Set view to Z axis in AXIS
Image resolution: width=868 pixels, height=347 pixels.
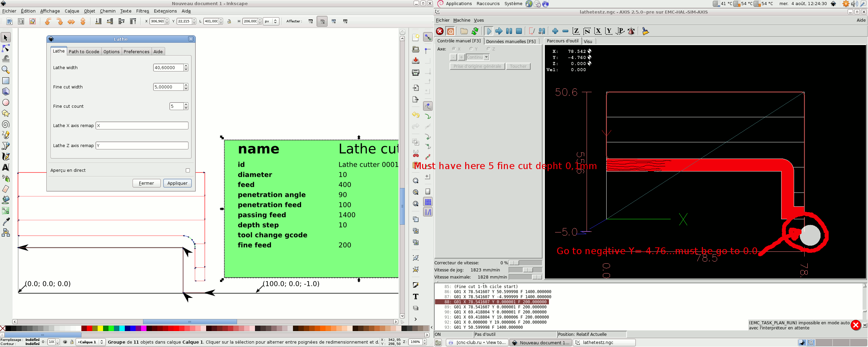coord(576,31)
